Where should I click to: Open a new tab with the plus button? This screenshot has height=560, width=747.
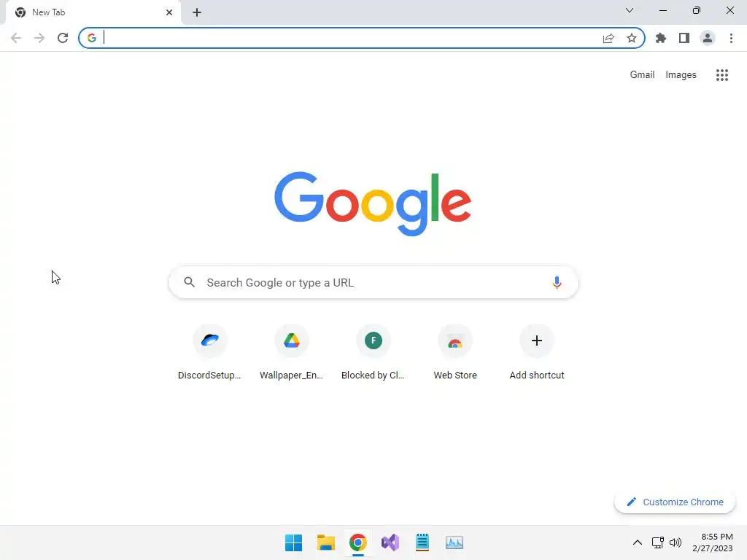click(x=197, y=12)
